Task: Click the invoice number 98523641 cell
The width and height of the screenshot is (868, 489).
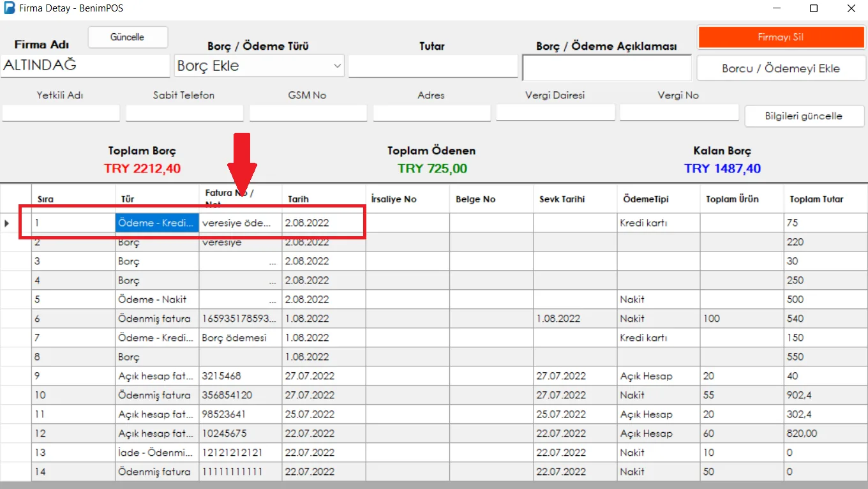Action: click(241, 414)
